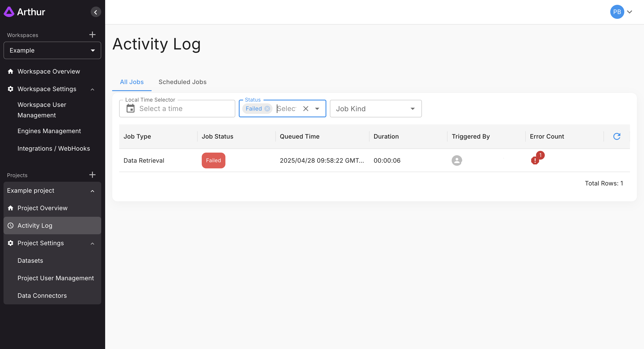The height and width of the screenshot is (349, 644).
Task: Select the All Jobs tab
Action: [x=131, y=82]
